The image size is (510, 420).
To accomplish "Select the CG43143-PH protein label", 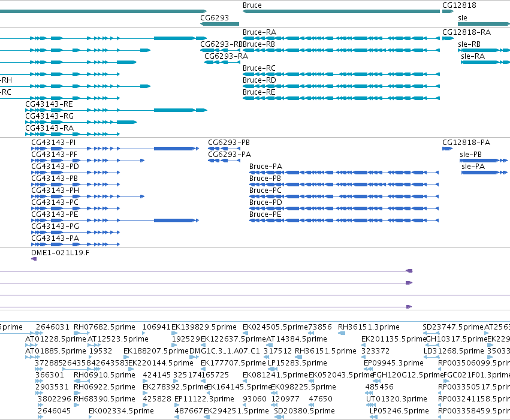I will [x=55, y=191].
